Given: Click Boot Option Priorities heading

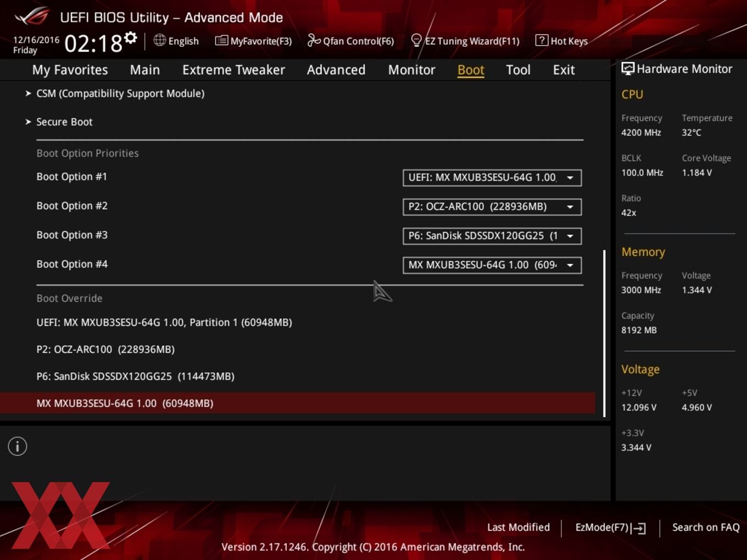Looking at the screenshot, I should pos(87,153).
